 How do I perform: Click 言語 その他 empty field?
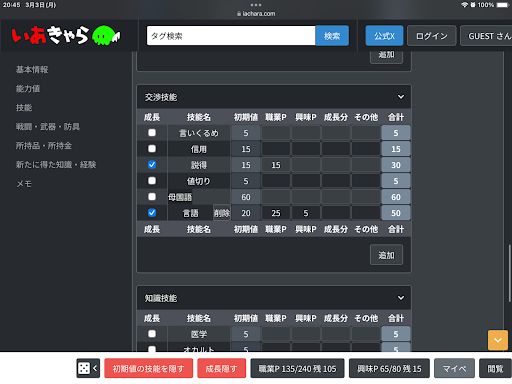click(x=366, y=213)
